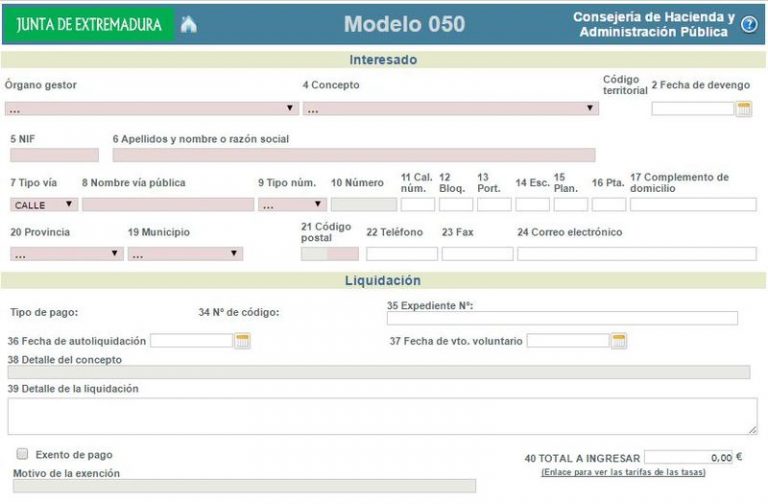Open the 4 Concepto dropdown
Viewport: 768px width, 504px height.
point(451,108)
